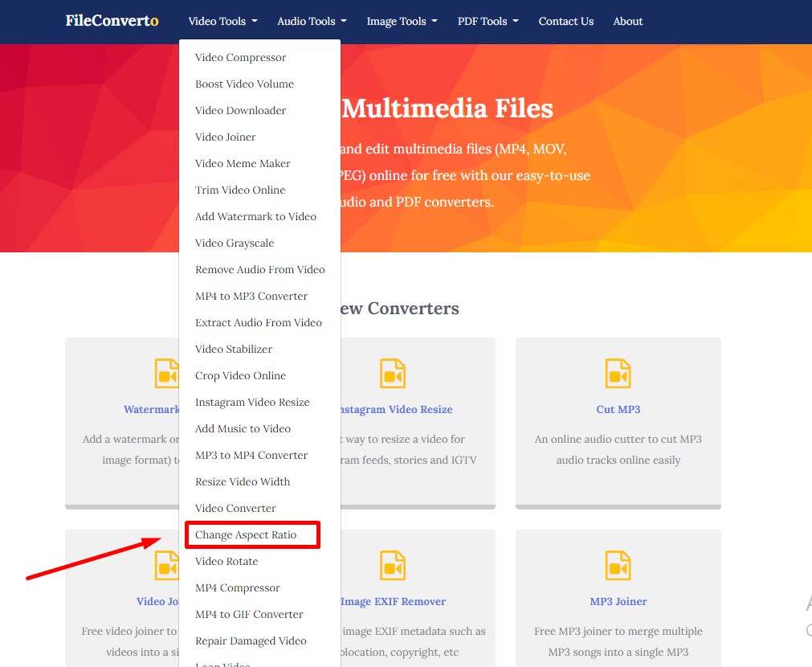Viewport: 812px width, 667px height.
Task: Open the Image Tools dropdown menu
Action: pos(402,22)
